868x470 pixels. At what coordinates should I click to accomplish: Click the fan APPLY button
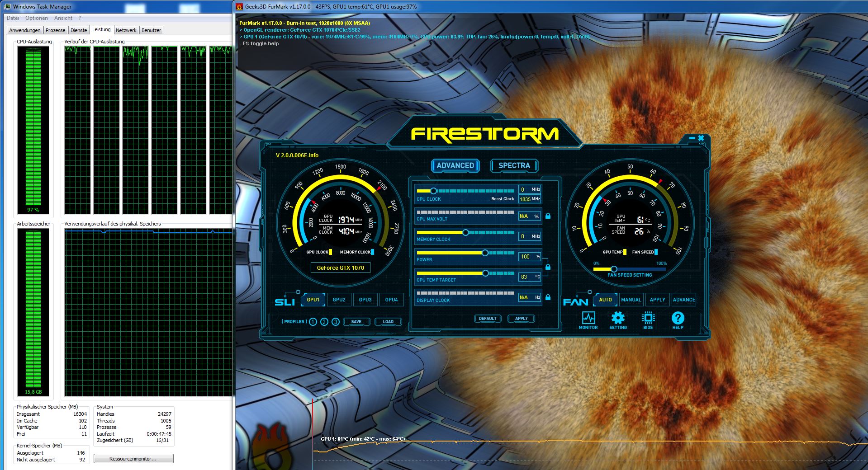[x=657, y=300]
